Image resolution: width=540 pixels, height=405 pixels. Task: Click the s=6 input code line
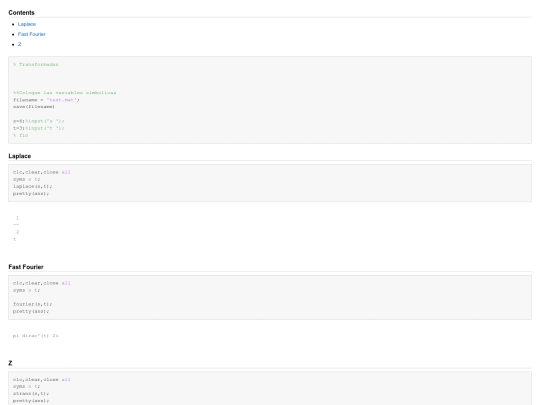click(x=39, y=121)
